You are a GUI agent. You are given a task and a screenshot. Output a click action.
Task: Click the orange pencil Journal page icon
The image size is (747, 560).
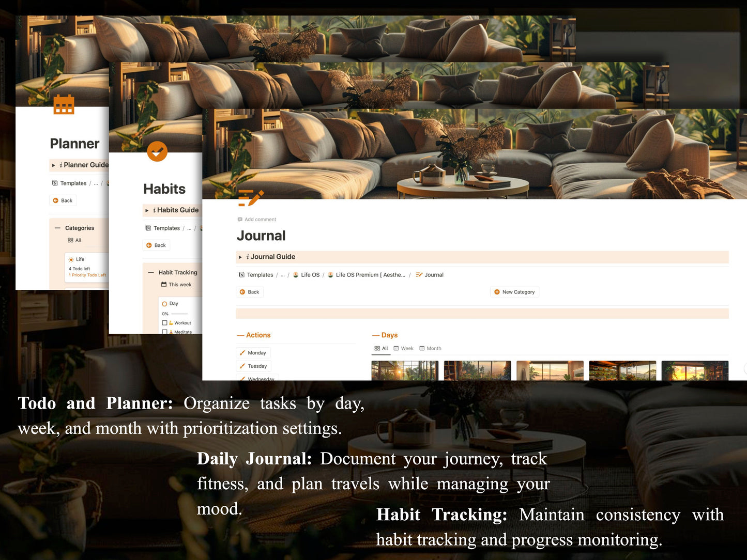[x=251, y=198]
